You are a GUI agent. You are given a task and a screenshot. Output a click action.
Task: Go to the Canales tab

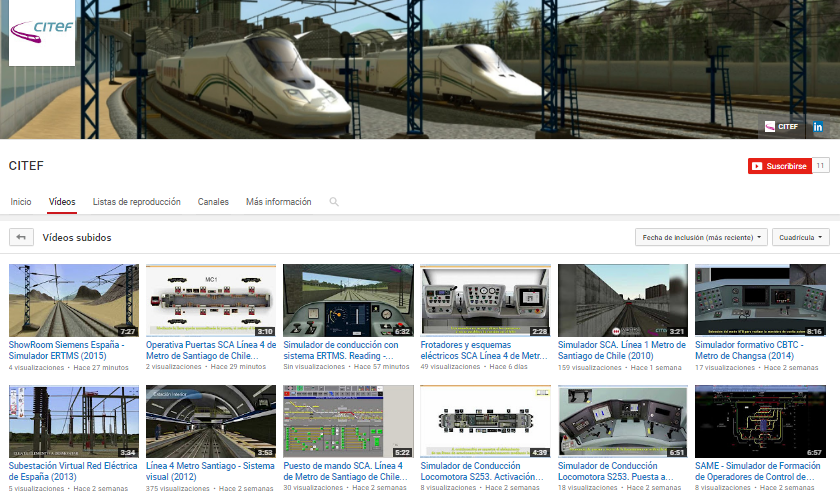tap(213, 202)
